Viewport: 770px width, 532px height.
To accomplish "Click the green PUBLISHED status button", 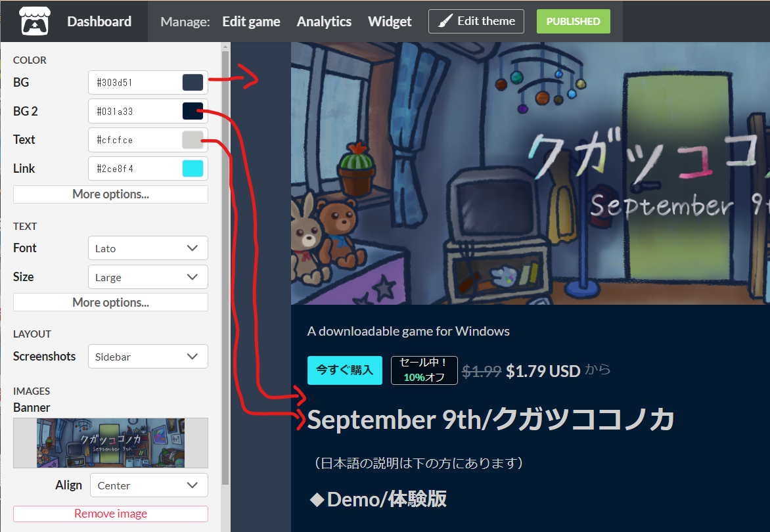I will click(x=573, y=21).
